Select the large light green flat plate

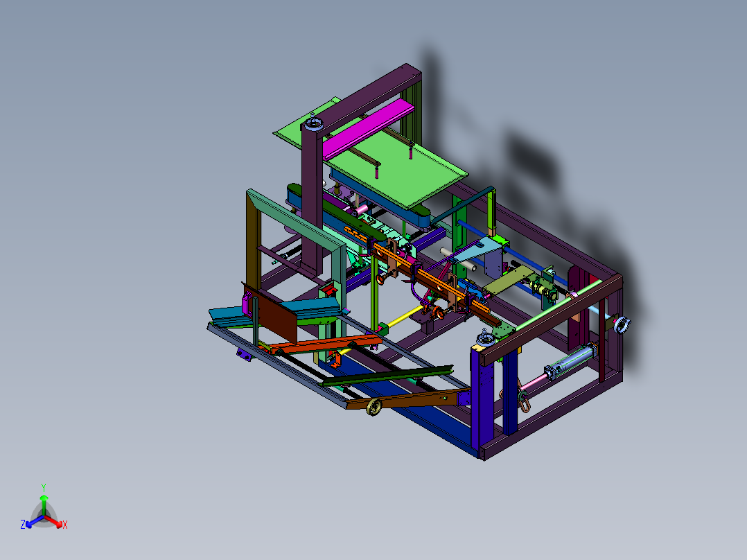401,172
